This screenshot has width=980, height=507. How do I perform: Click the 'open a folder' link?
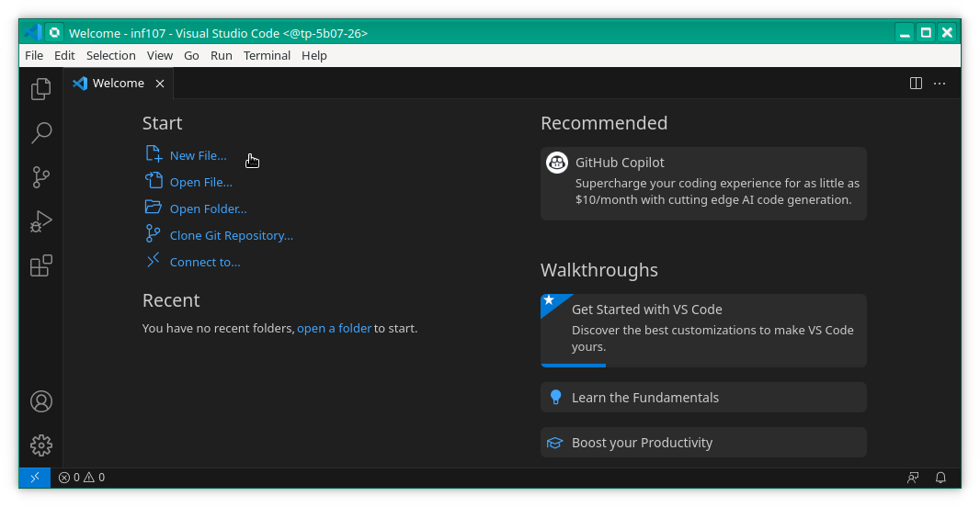[335, 329]
